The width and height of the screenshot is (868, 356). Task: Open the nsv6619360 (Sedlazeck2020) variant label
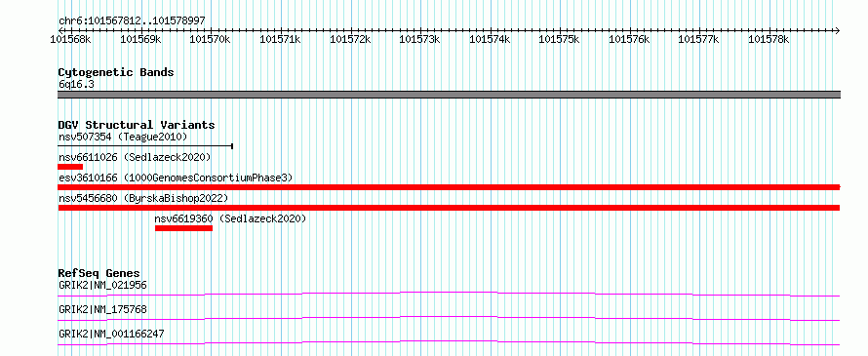pos(230,218)
